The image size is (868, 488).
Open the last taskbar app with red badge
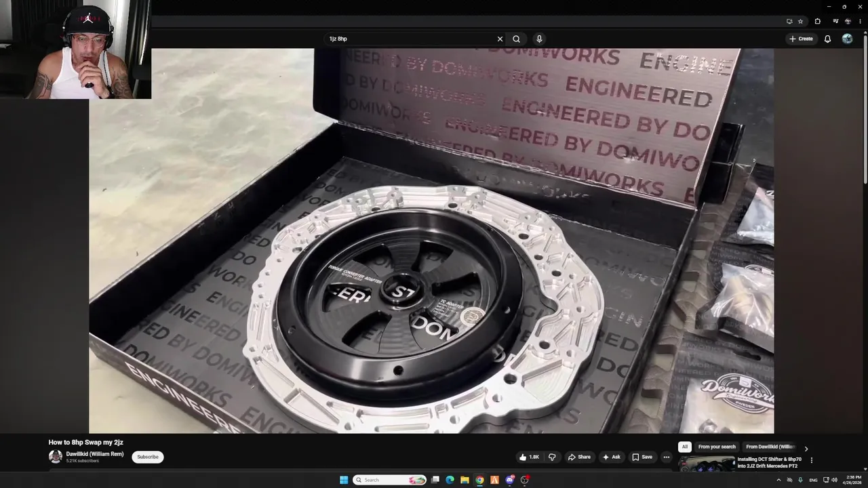pos(525,480)
